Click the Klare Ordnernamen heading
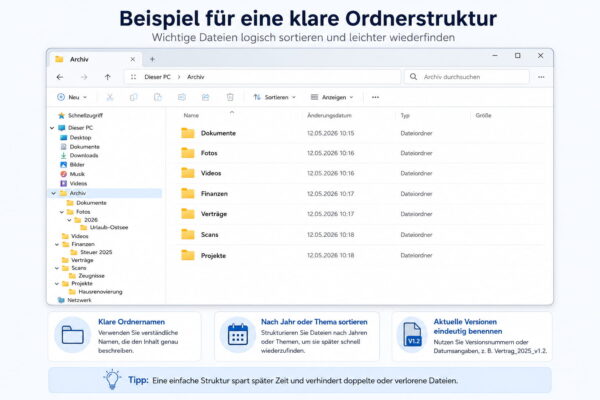This screenshot has width=600, height=400. click(131, 322)
